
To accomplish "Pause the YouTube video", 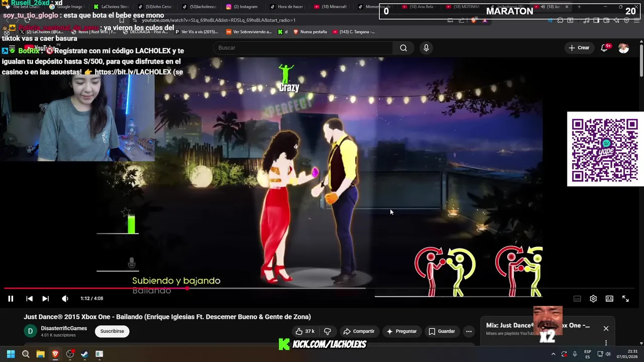I will (x=11, y=299).
